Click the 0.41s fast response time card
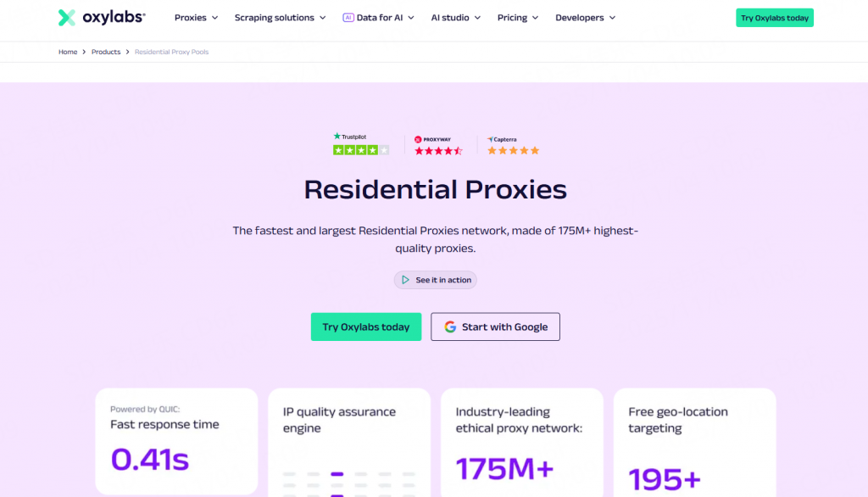This screenshot has width=868, height=497. [x=176, y=441]
